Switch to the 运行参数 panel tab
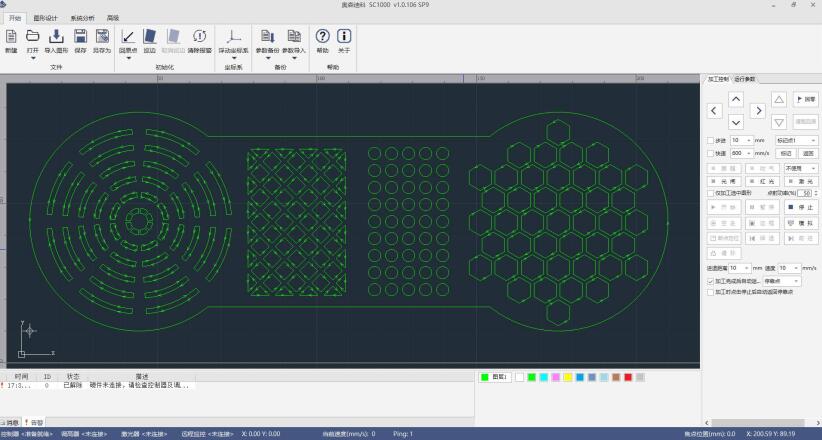Viewport: 822px width, 440px height. [746, 78]
